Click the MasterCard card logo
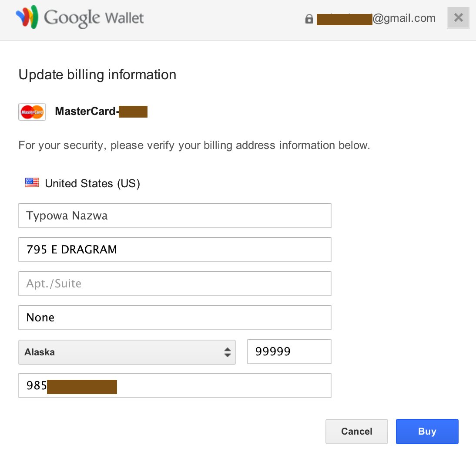476x459 pixels. tap(32, 112)
